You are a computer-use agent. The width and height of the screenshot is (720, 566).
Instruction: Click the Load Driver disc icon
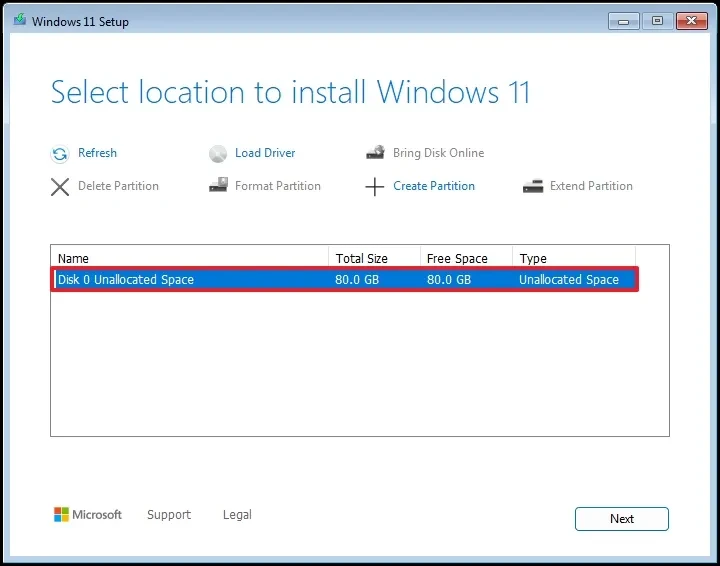point(218,154)
